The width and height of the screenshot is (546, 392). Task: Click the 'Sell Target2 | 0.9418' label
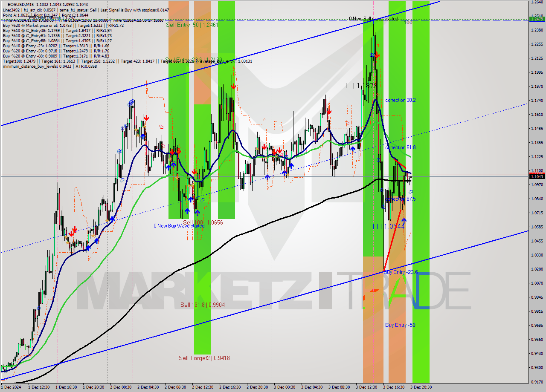pyautogui.click(x=204, y=358)
